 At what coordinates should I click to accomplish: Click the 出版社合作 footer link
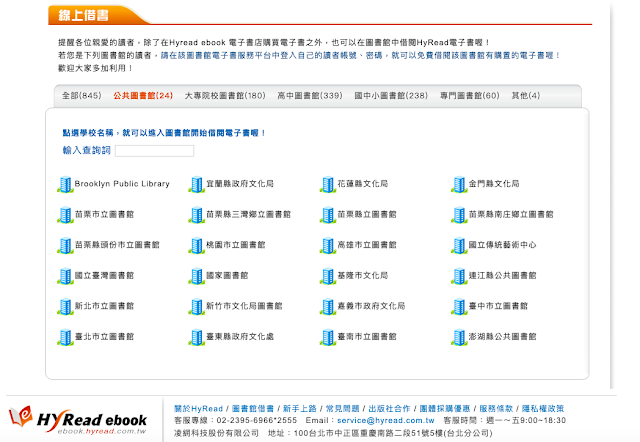(389, 409)
